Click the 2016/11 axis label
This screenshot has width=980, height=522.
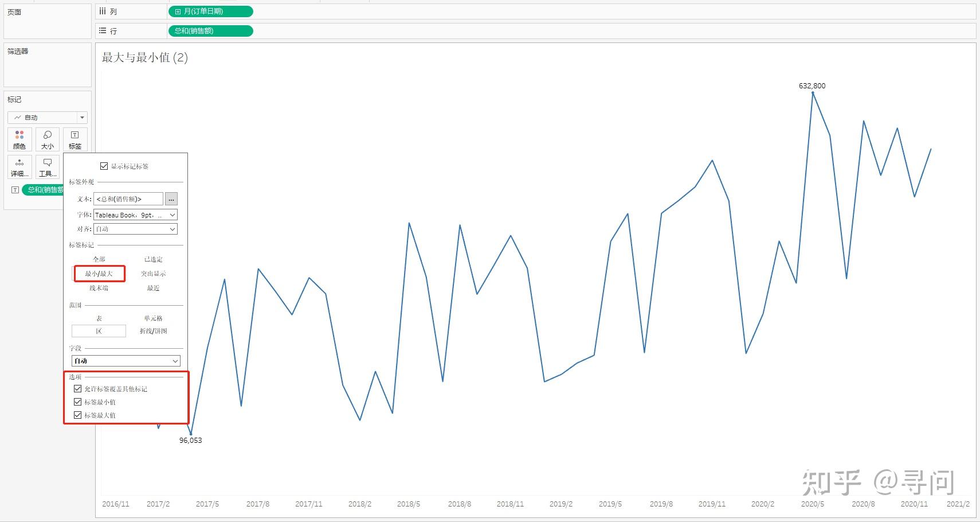pos(116,504)
